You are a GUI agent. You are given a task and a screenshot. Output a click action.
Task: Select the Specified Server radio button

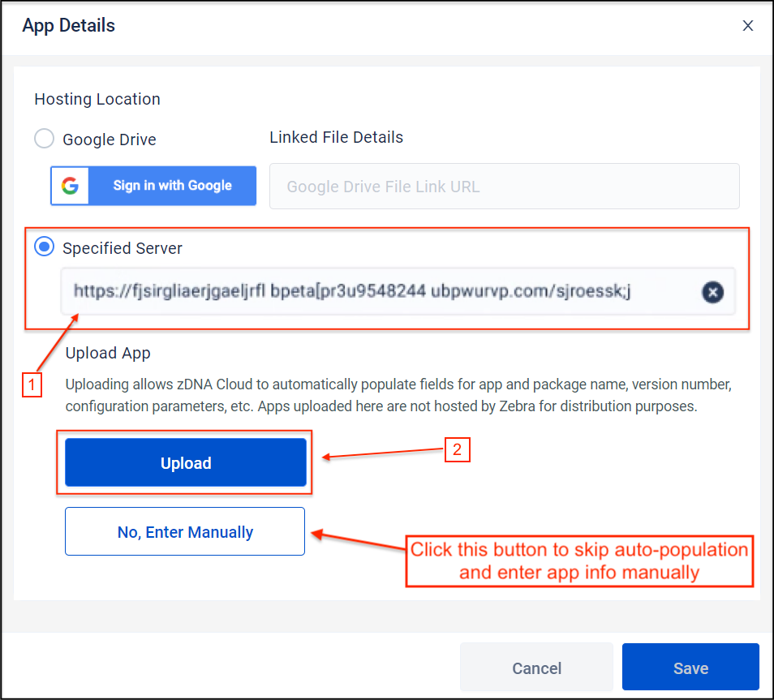(x=45, y=248)
